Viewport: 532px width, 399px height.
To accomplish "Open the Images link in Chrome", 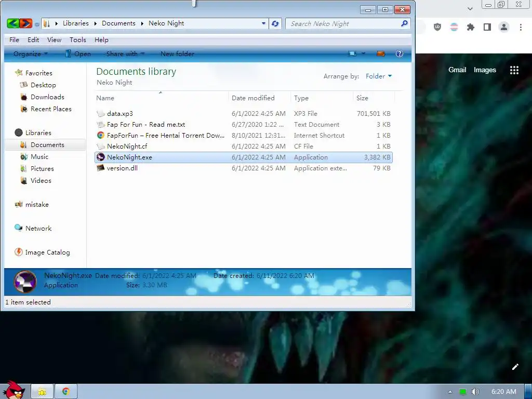I will click(x=485, y=70).
